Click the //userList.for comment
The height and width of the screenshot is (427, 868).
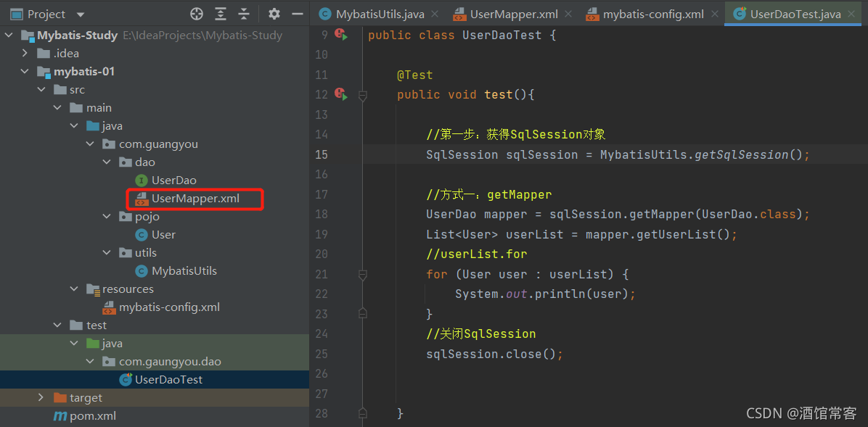477,254
